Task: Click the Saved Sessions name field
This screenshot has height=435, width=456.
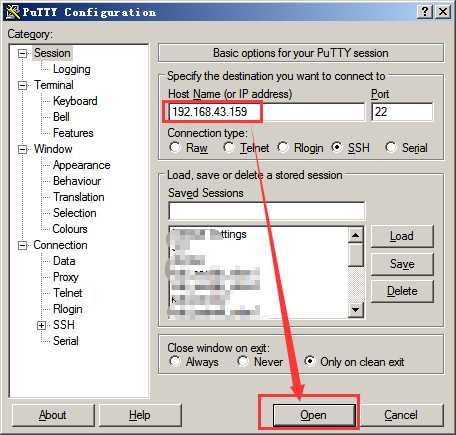Action: (266, 211)
